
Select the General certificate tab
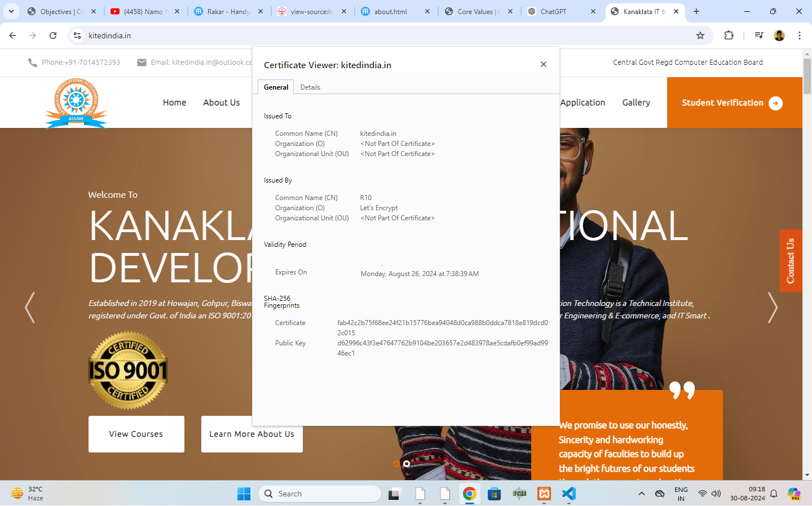(276, 87)
